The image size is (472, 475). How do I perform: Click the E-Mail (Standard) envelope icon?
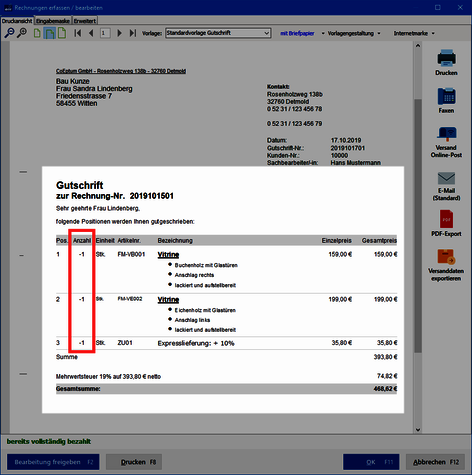click(x=446, y=178)
